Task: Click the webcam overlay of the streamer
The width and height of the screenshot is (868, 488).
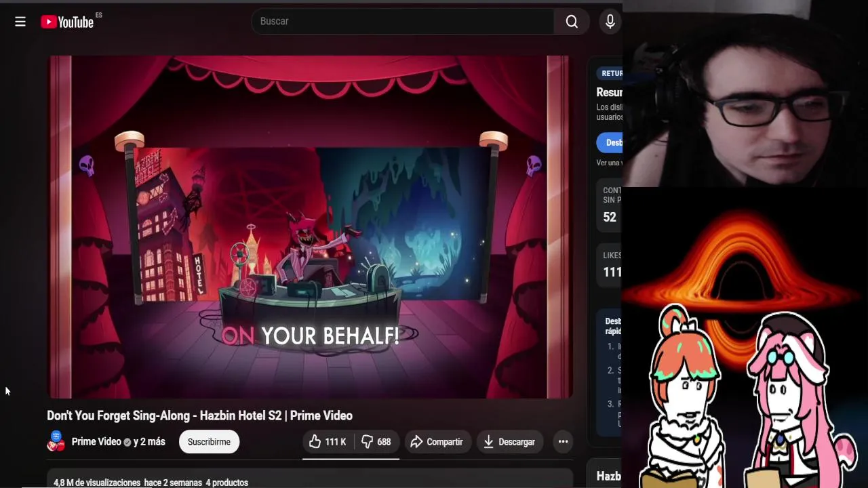Action: pos(745,94)
